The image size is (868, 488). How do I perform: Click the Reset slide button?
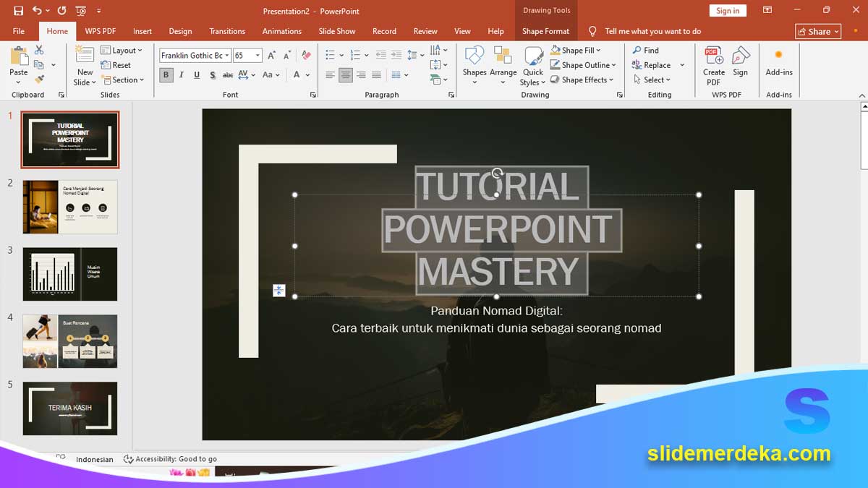116,65
